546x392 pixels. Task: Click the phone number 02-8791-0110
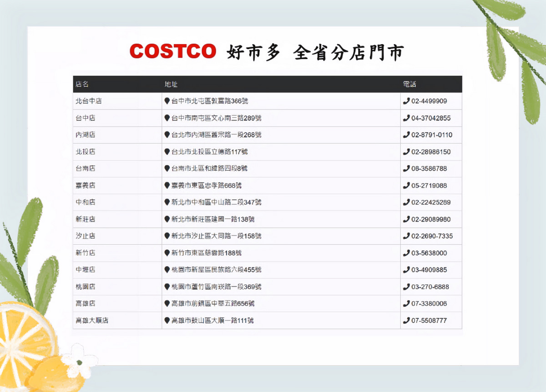pyautogui.click(x=432, y=135)
